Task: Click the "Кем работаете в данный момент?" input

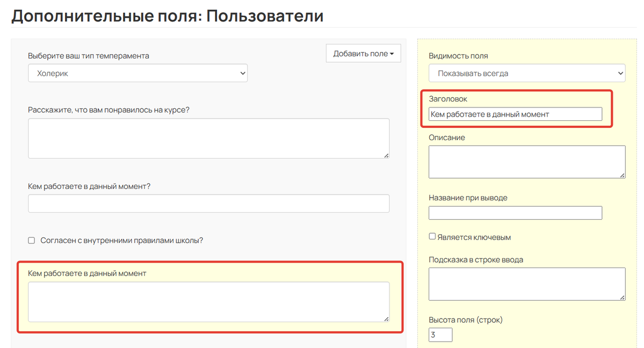Action: point(208,203)
